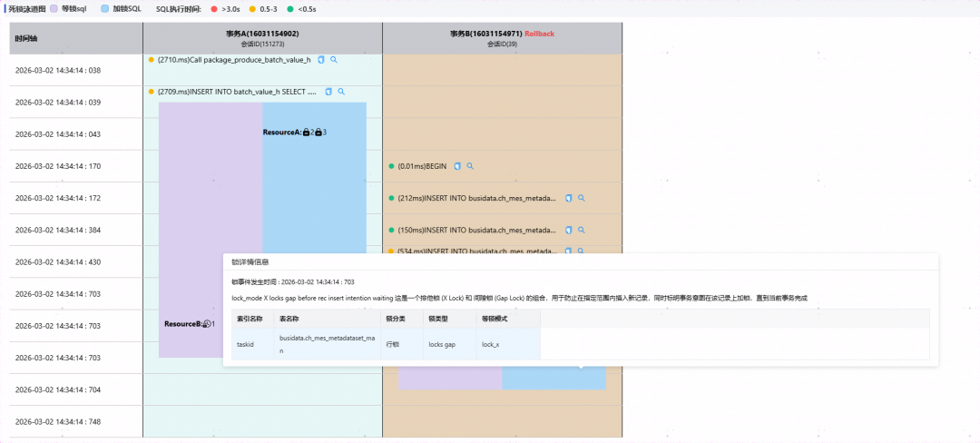Open magnifier for Call package_produce_batch_value_h

click(x=334, y=60)
